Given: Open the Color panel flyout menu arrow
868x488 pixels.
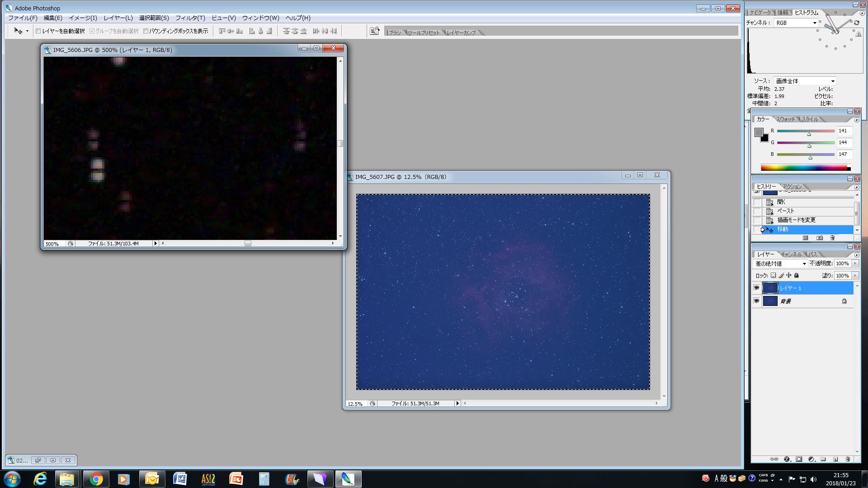Looking at the screenshot, I should coord(856,120).
